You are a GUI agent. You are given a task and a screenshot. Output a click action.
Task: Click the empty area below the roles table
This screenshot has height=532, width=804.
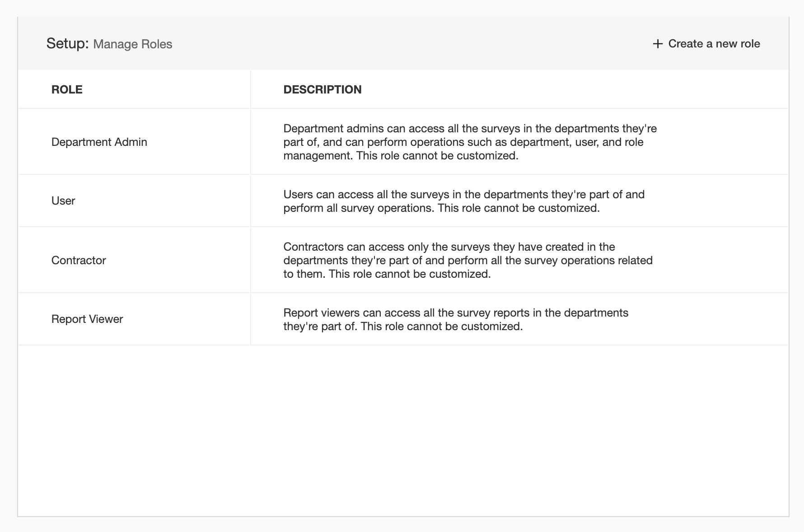tap(403, 429)
